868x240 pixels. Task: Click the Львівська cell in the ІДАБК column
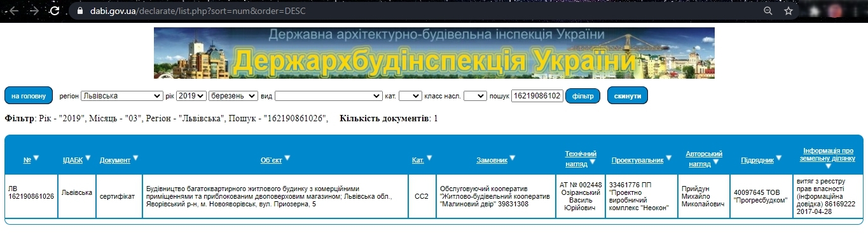click(77, 196)
